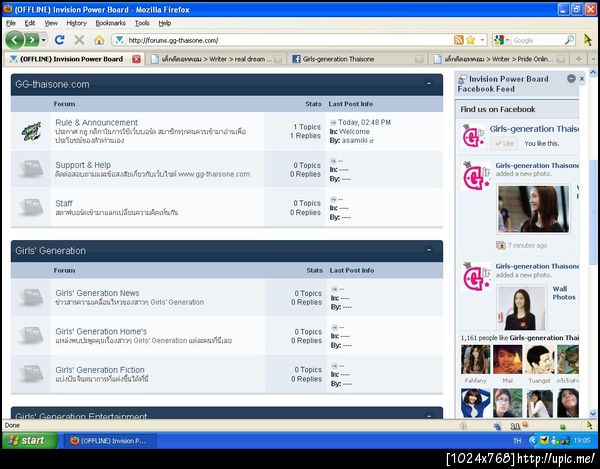Open the Windows Start menu
The height and width of the screenshot is (469, 600).
[29, 440]
